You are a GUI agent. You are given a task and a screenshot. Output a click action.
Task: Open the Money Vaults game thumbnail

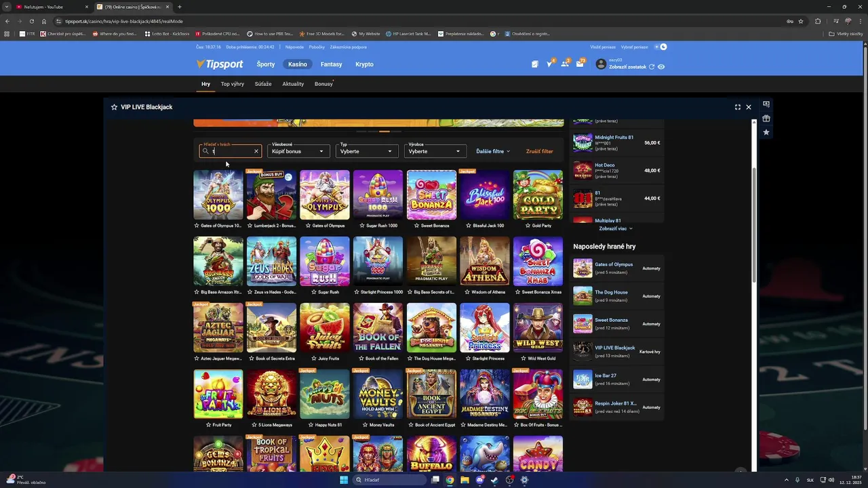click(x=378, y=394)
